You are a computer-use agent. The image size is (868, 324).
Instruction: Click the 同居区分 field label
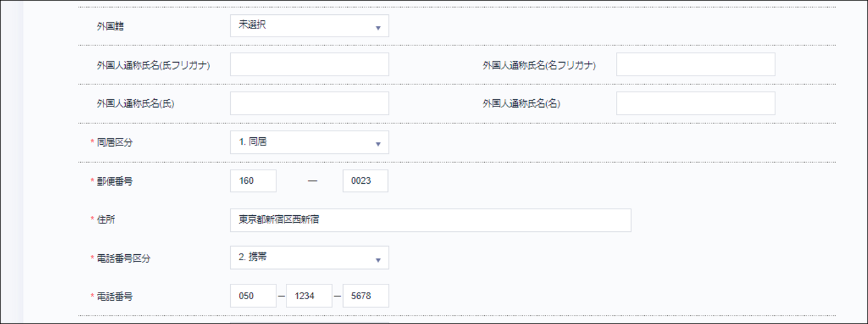point(115,142)
